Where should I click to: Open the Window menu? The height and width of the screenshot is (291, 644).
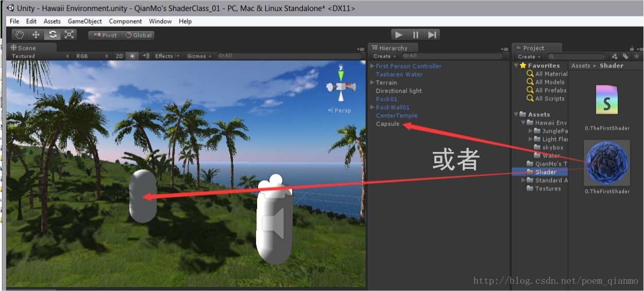coord(160,21)
